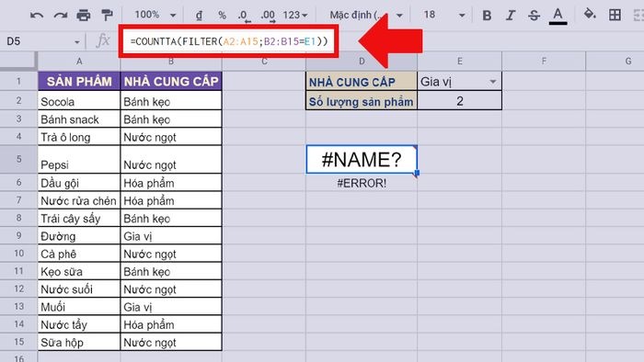Select column F header
Viewport: 644px width, 362px height.
(x=544, y=61)
